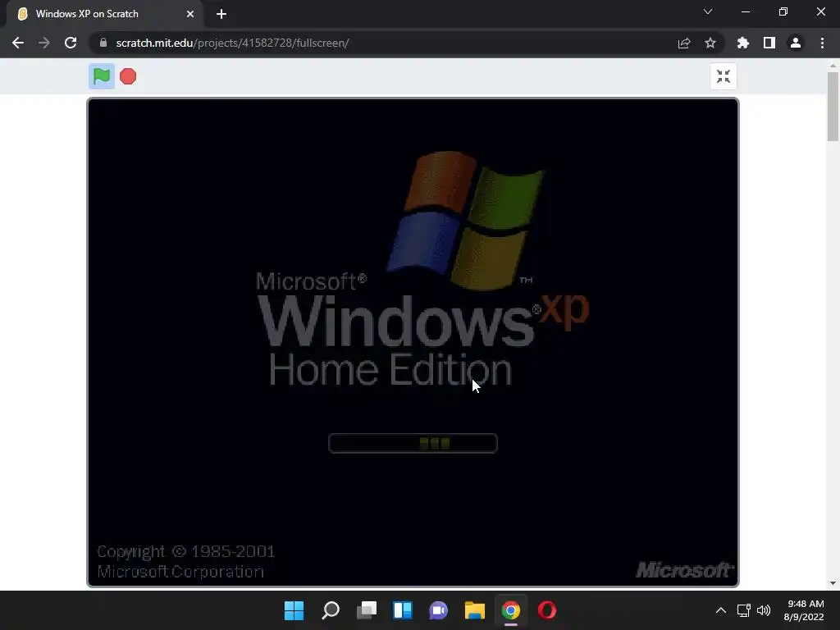Click the red stop sign button
Screen dimensions: 840x630
[x=128, y=76]
